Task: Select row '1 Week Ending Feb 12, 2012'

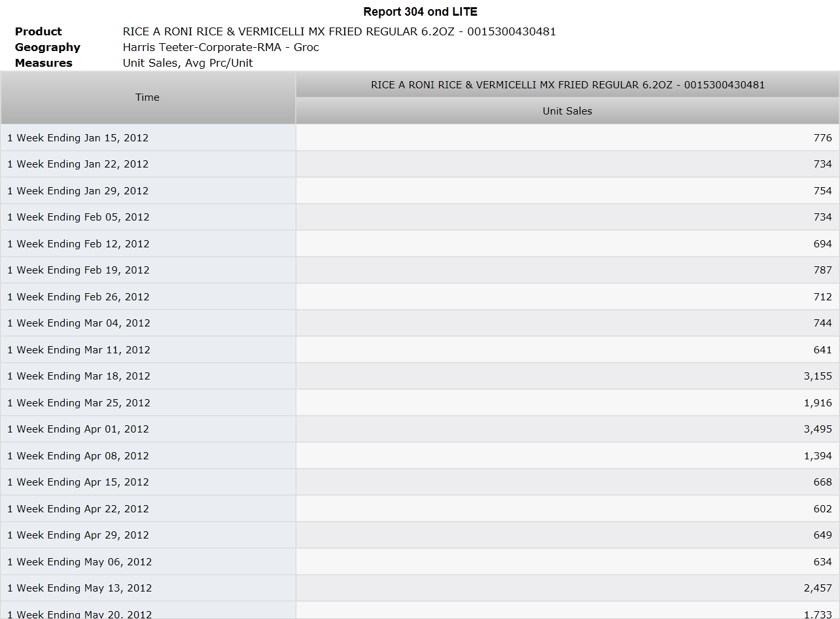Action: point(420,244)
